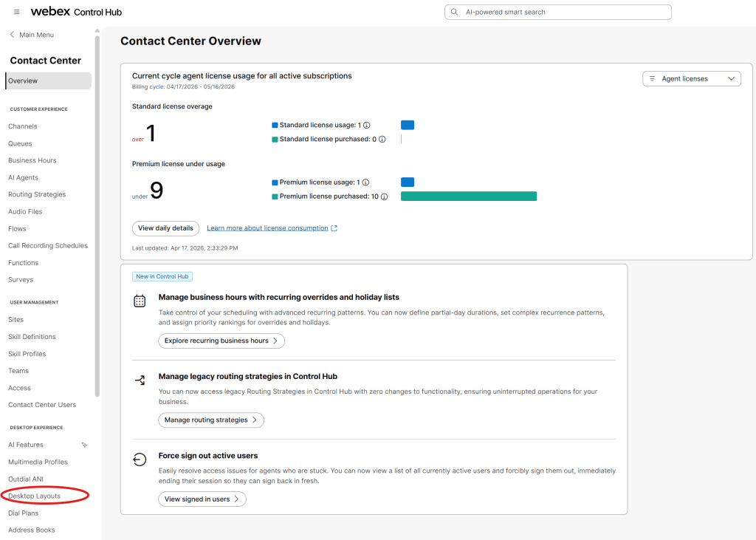Select Queues in the sidebar
The height and width of the screenshot is (540, 756).
[x=20, y=143]
